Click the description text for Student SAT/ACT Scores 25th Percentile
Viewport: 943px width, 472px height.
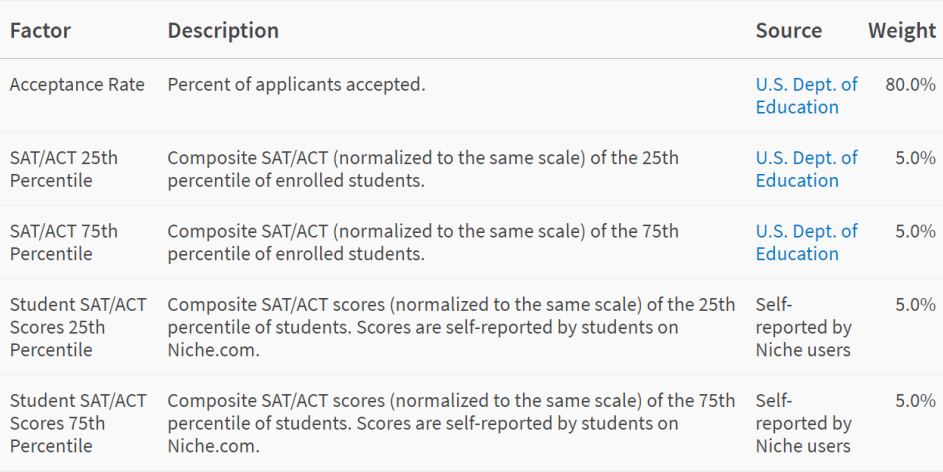(x=450, y=327)
